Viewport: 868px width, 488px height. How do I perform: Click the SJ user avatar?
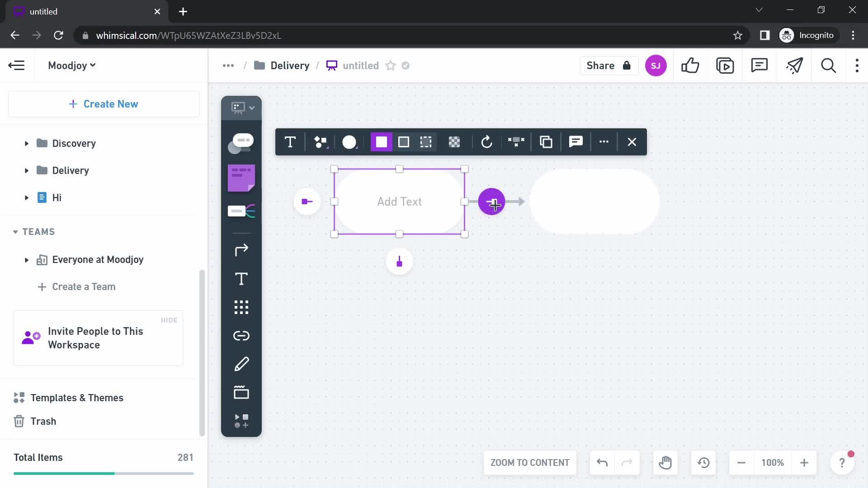click(x=656, y=66)
